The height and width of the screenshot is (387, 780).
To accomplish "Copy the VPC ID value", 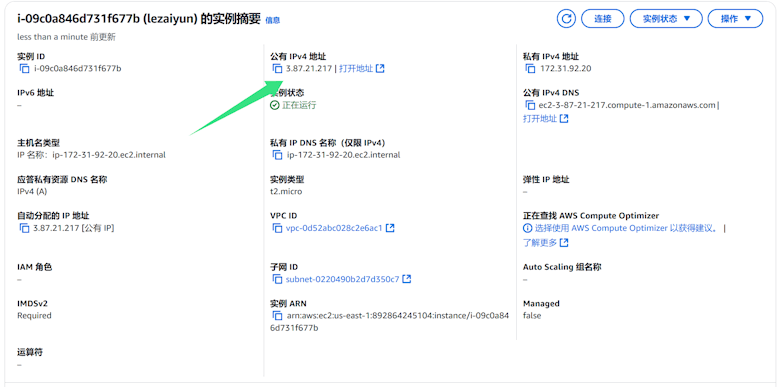I will coord(277,228).
